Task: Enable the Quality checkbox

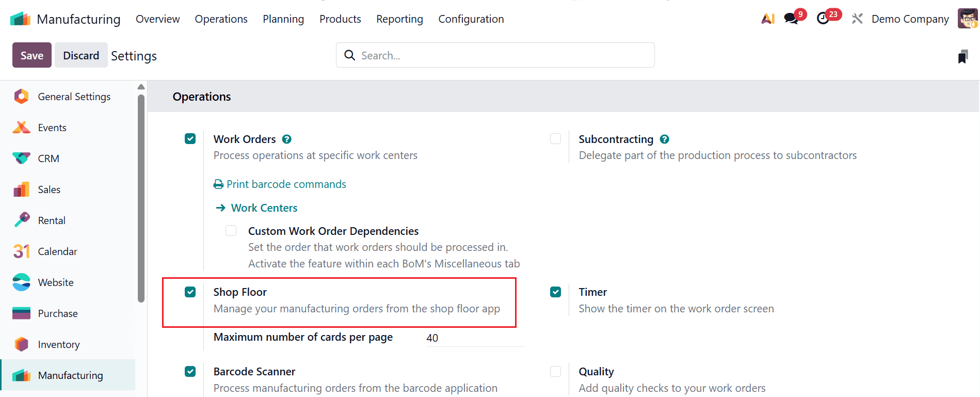Action: 555,371
